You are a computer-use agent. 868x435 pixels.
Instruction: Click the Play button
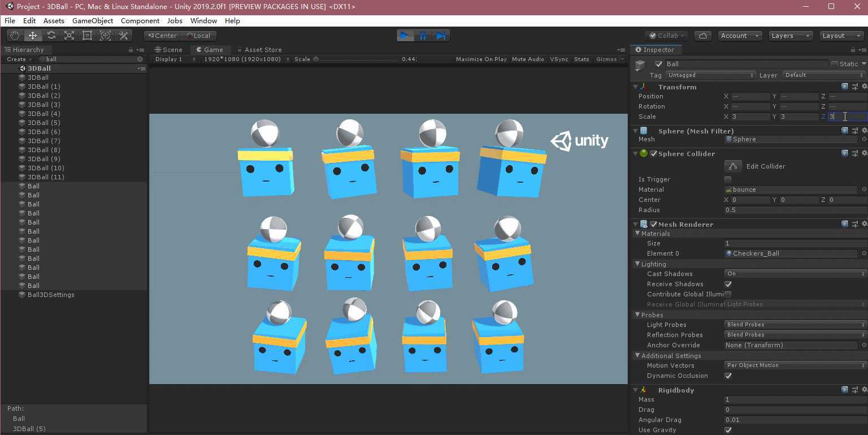pyautogui.click(x=405, y=35)
